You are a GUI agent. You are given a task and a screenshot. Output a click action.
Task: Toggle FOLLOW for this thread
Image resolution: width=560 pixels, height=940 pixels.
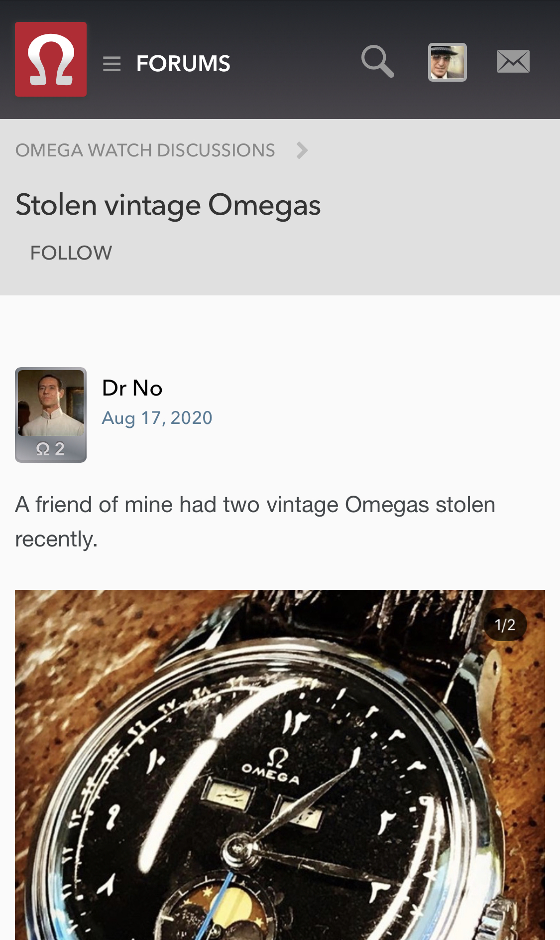71,253
